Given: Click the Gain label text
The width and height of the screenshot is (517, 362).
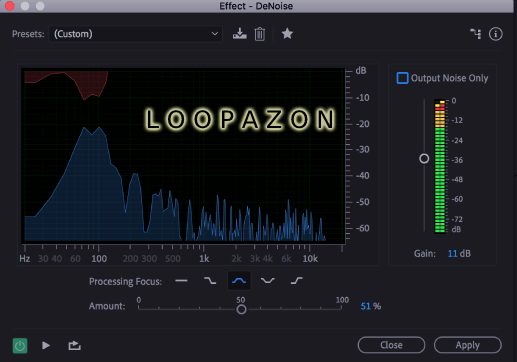Looking at the screenshot, I should pos(425,253).
